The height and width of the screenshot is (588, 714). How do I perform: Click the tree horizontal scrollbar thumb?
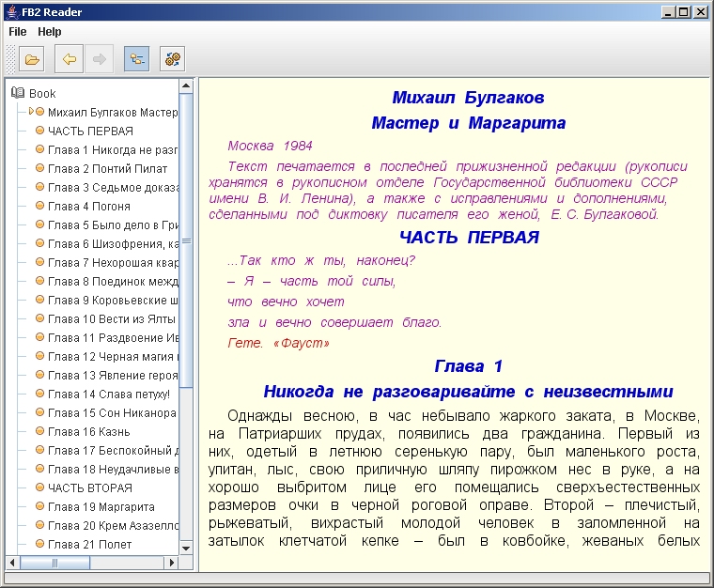pyautogui.click(x=54, y=563)
